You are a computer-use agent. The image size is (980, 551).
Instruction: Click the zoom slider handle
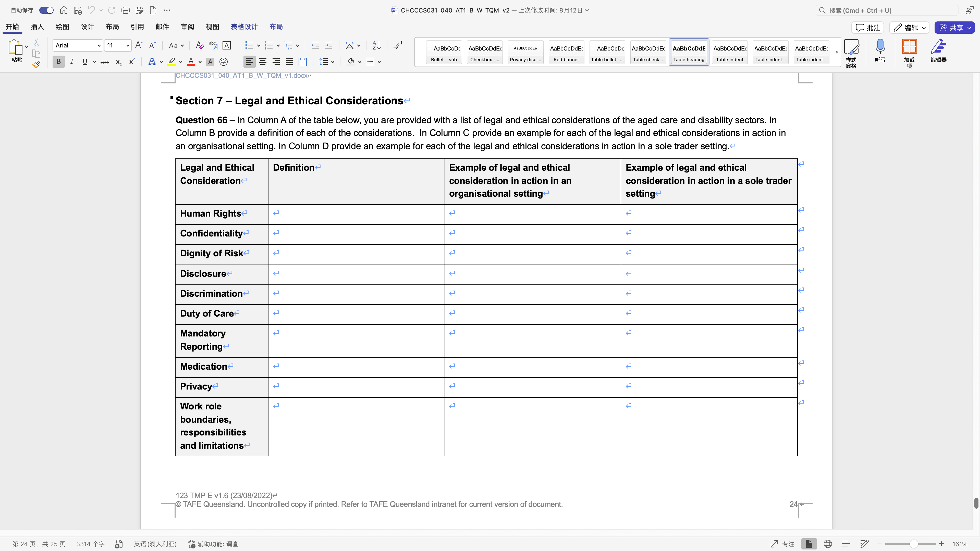pyautogui.click(x=913, y=544)
